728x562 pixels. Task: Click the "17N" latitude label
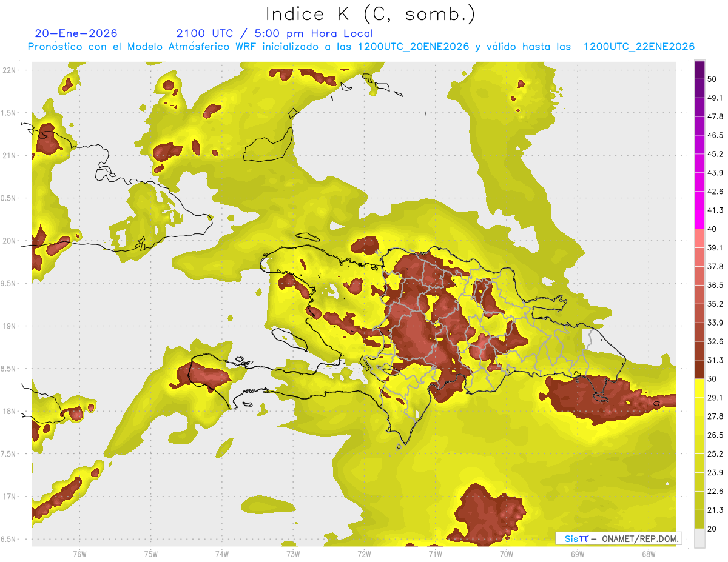click(x=9, y=497)
